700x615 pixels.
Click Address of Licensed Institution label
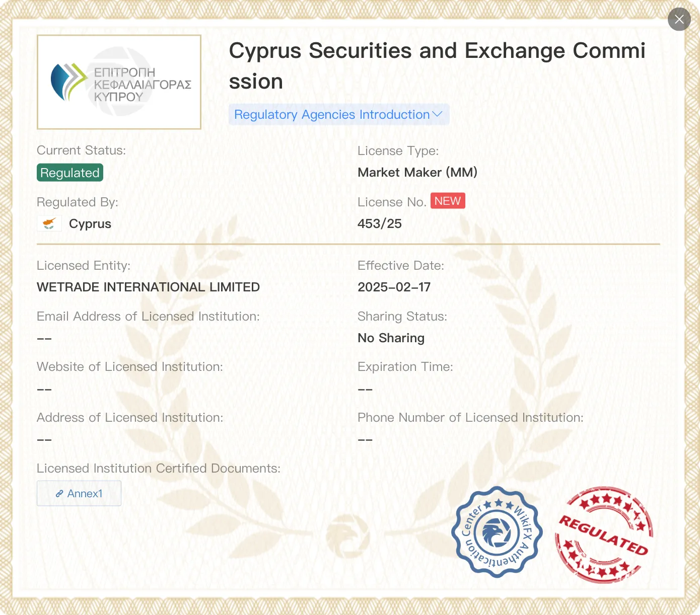(x=129, y=417)
